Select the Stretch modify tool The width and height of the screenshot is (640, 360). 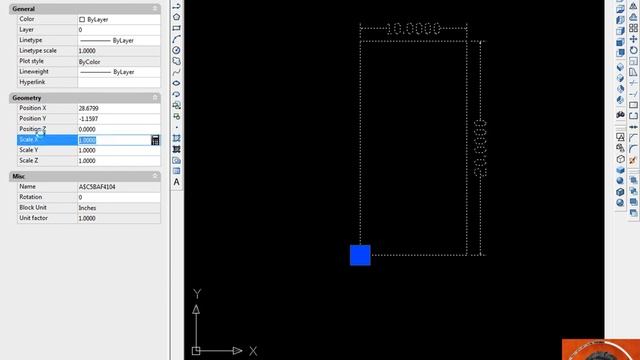633,72
